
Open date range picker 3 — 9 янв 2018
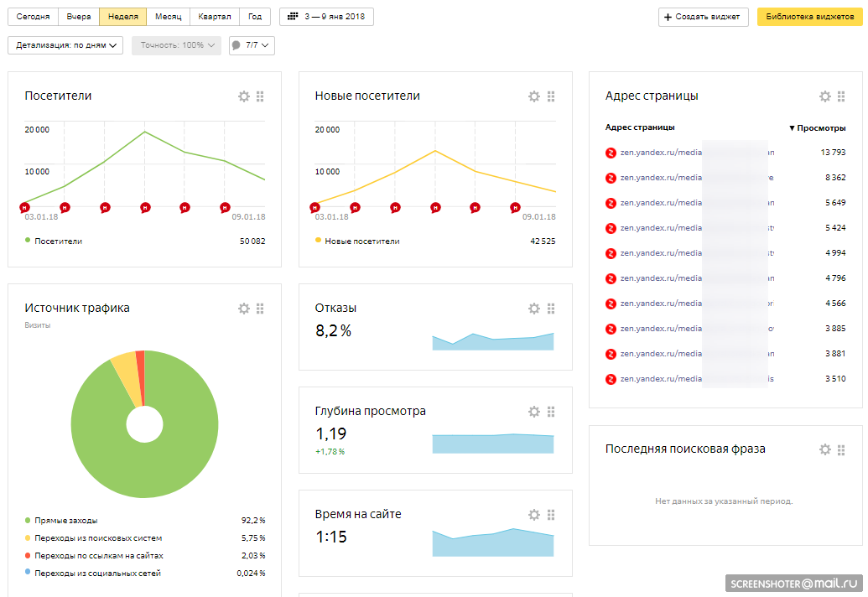point(326,17)
